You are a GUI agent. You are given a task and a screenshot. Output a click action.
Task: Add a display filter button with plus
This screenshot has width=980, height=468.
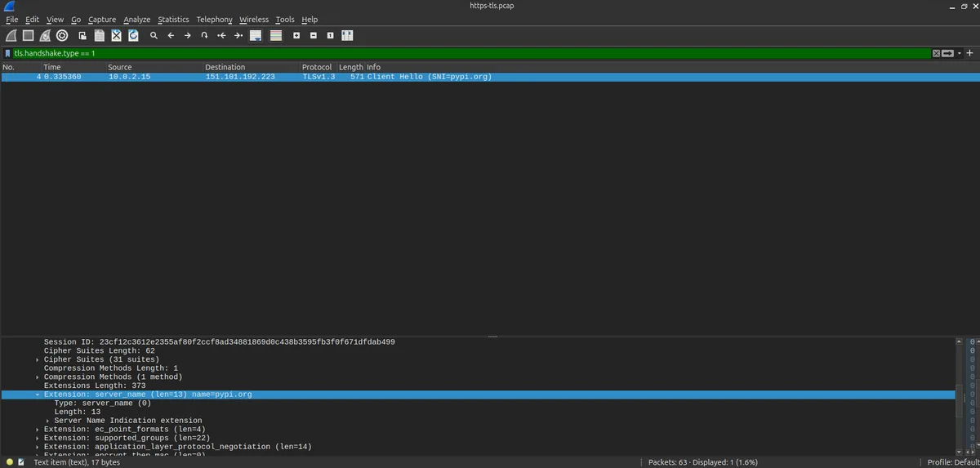point(970,53)
